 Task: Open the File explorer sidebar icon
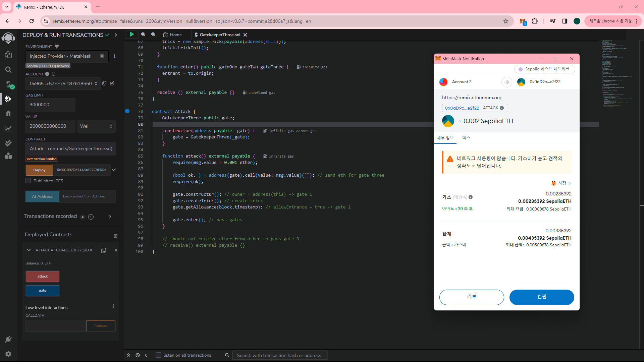(8, 55)
